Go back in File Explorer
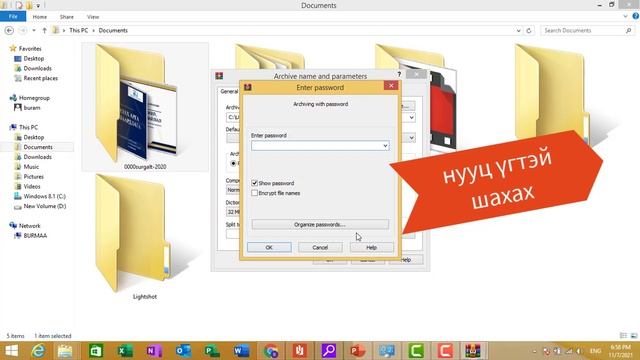Viewport: 640px width, 360px height. tap(9, 31)
